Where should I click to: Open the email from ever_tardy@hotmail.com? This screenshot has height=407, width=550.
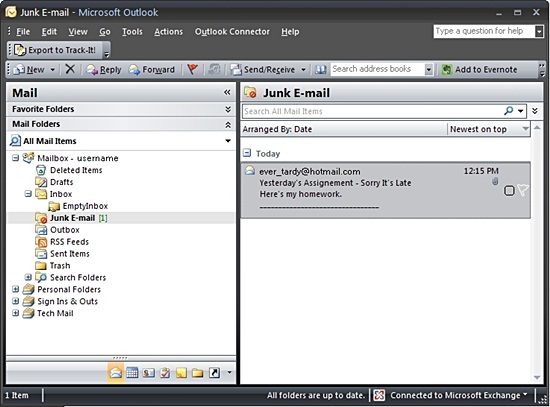[385, 190]
